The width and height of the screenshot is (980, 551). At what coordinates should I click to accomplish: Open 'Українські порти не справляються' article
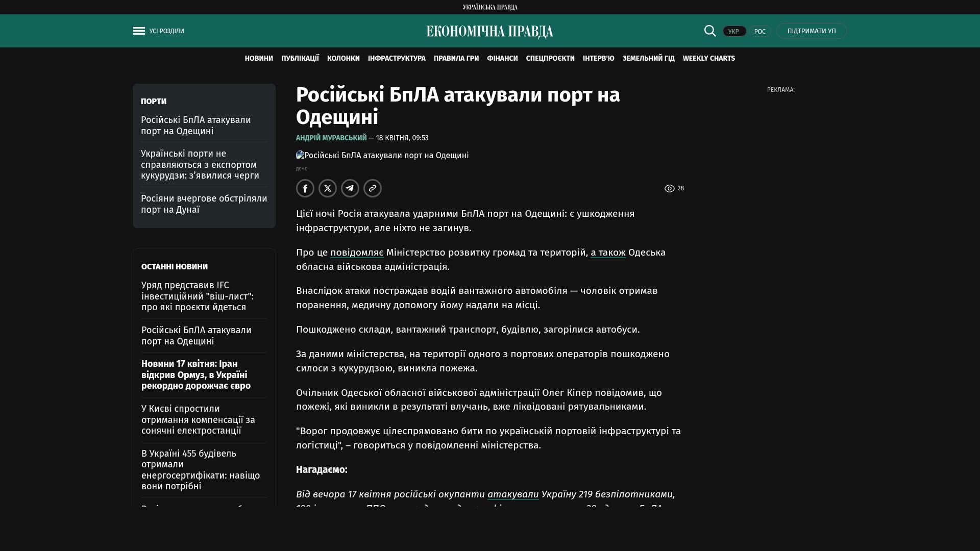(x=200, y=165)
